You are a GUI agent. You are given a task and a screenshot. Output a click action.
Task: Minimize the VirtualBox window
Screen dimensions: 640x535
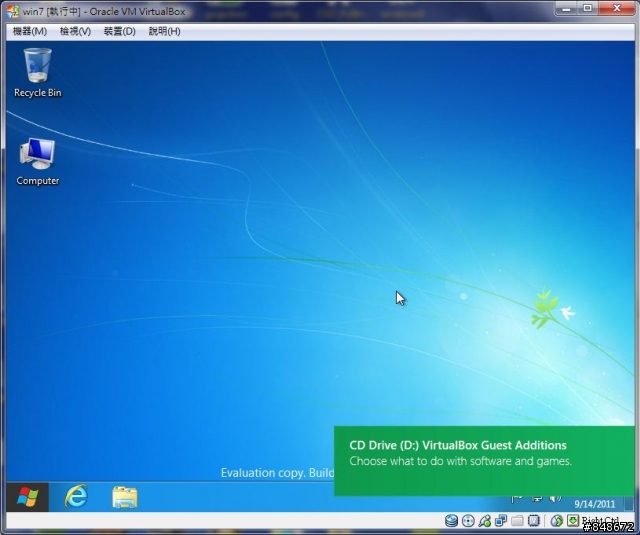point(566,8)
